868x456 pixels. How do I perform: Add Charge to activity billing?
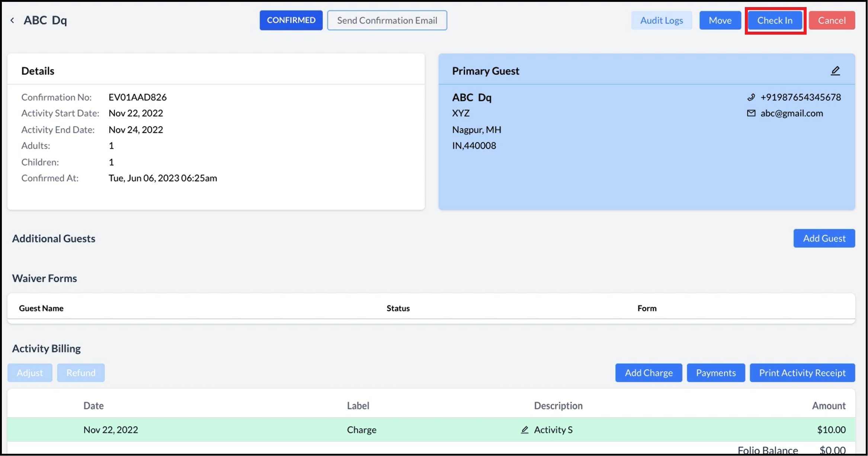[x=648, y=373]
